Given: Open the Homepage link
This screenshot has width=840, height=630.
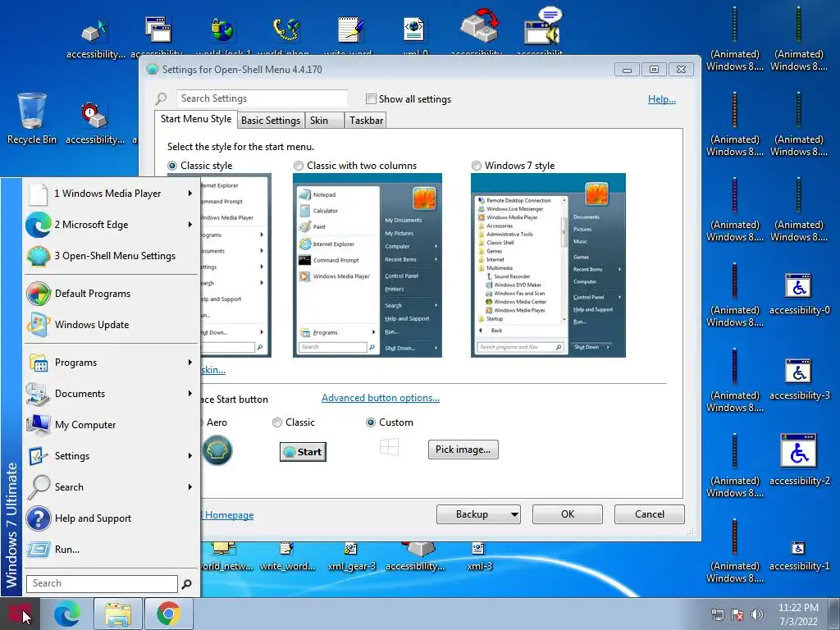Looking at the screenshot, I should coord(230,515).
